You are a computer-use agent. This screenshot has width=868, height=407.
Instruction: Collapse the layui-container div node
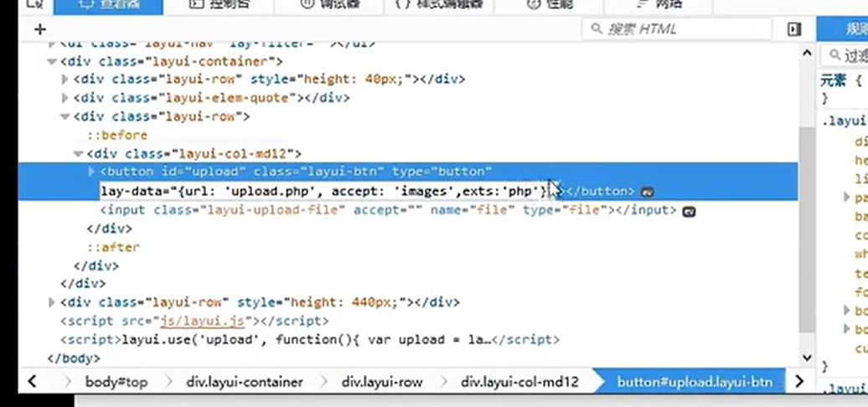coord(51,61)
